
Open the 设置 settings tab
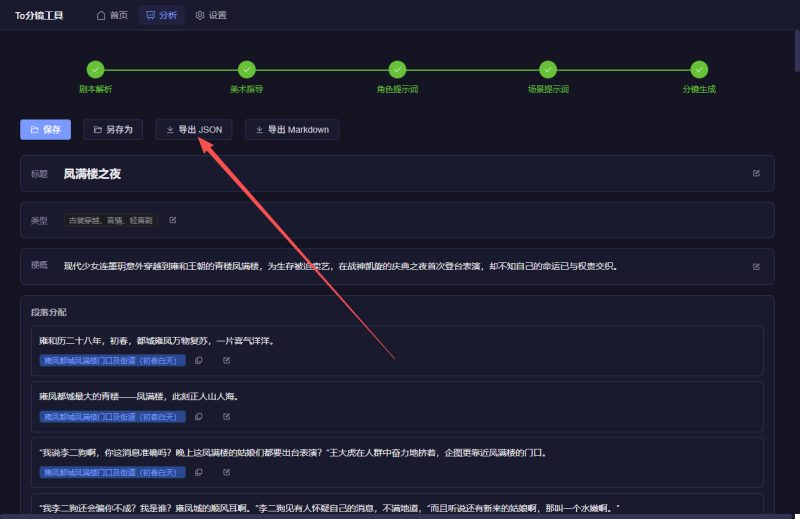(x=211, y=15)
